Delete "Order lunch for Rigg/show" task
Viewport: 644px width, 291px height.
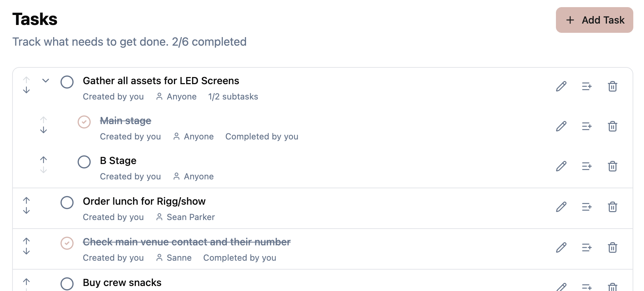coord(613,207)
